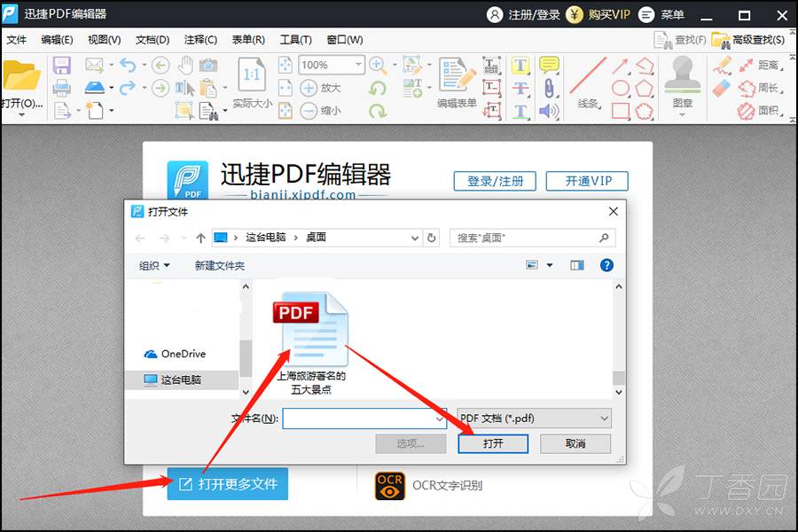Select OneDrive in the navigation pane
This screenshot has width=798, height=532.
pyautogui.click(x=175, y=354)
